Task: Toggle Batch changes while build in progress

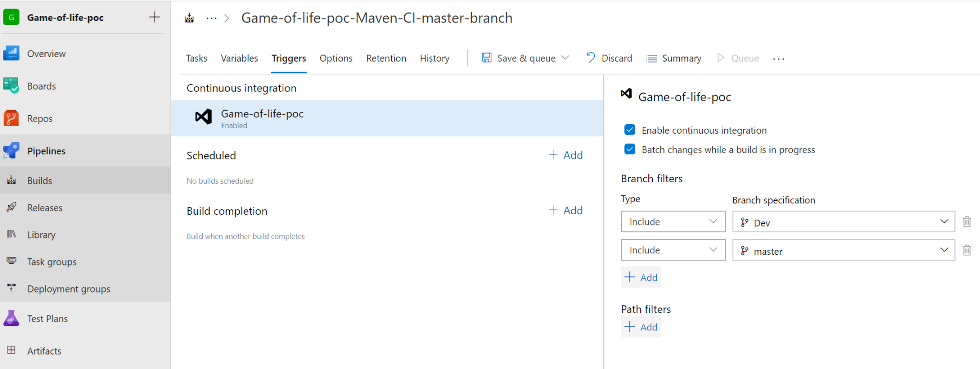Action: pos(630,149)
